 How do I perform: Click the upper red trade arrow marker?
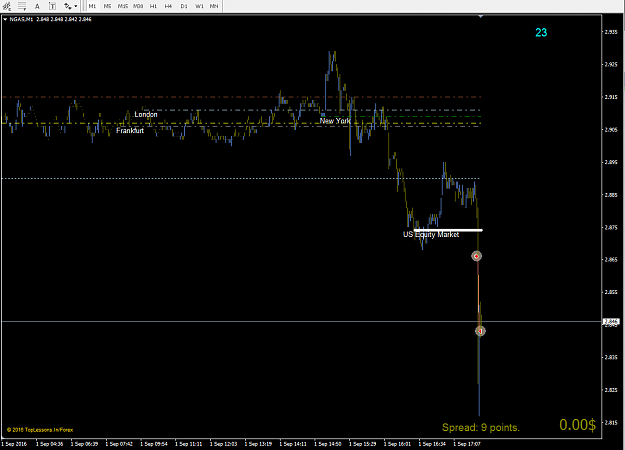pos(476,256)
